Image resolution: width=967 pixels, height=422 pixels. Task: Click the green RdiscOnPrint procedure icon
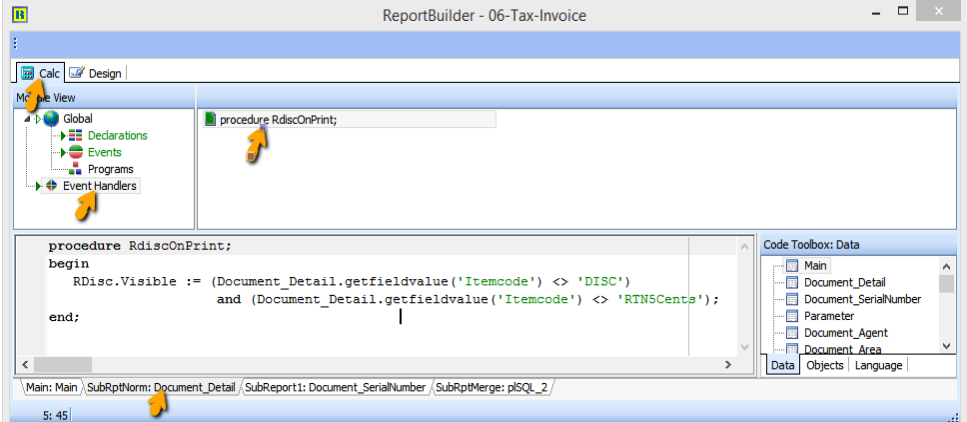tap(210, 119)
